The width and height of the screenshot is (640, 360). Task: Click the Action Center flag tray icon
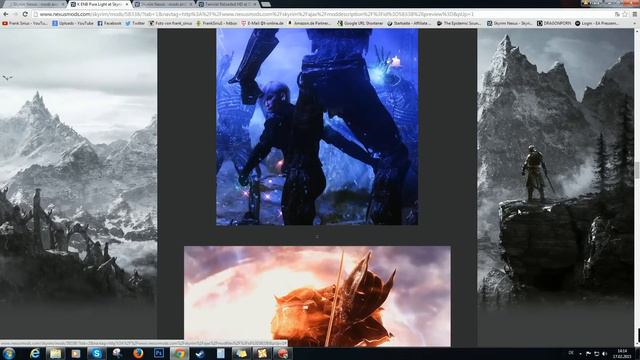[588, 353]
